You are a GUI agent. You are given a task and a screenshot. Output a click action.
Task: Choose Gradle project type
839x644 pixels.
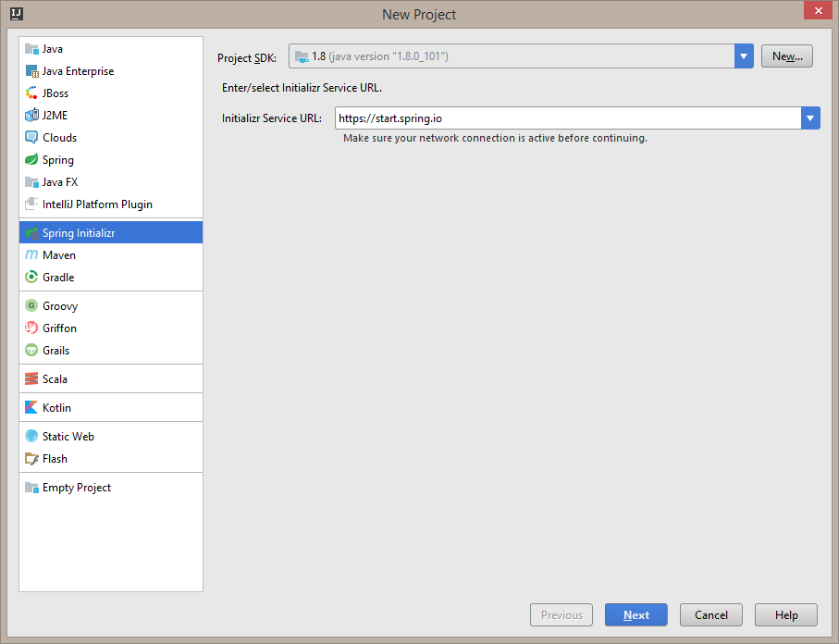pos(111,278)
